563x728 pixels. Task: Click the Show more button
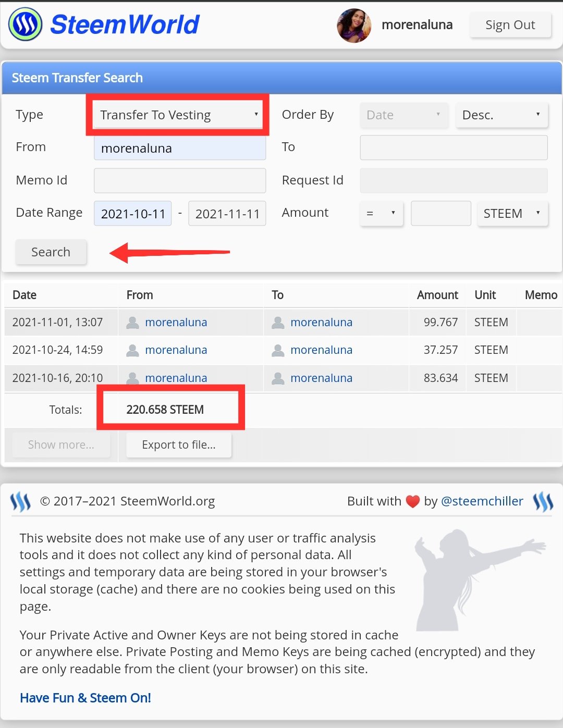tap(61, 445)
